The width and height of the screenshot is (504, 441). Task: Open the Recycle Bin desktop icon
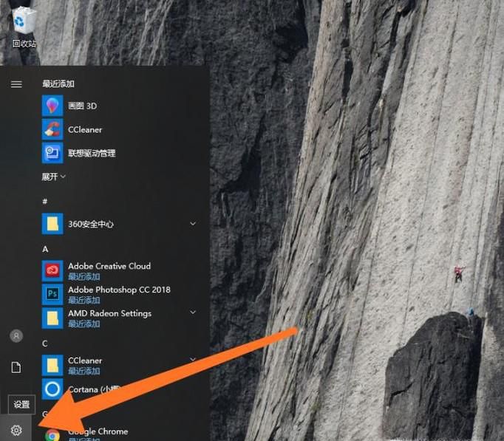(24, 27)
